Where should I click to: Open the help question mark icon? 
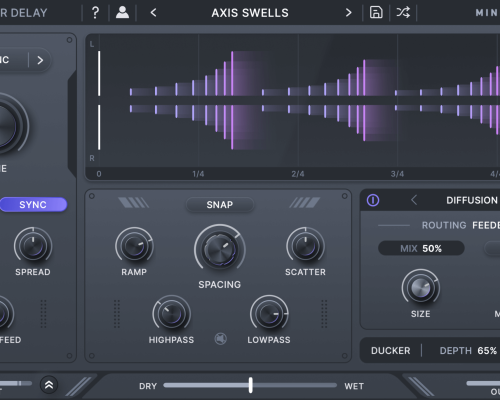coord(95,13)
